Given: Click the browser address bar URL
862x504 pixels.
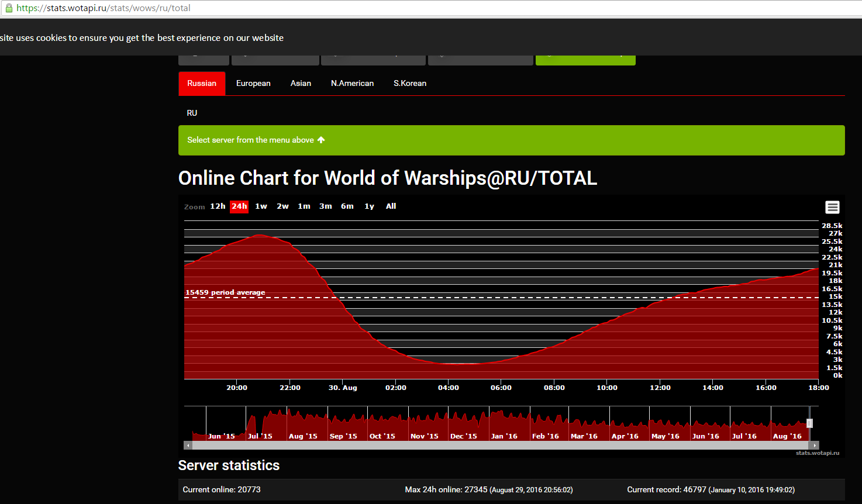Looking at the screenshot, I should pyautogui.click(x=104, y=8).
